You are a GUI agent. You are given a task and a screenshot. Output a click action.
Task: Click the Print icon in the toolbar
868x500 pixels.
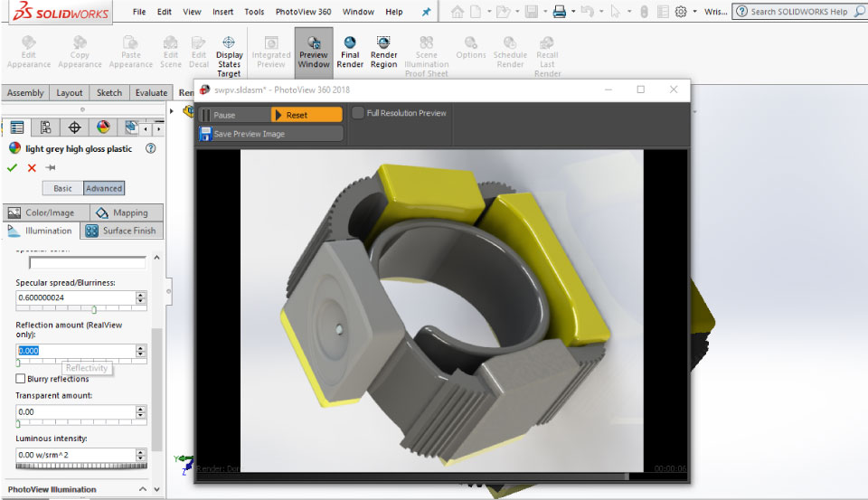[x=559, y=11]
